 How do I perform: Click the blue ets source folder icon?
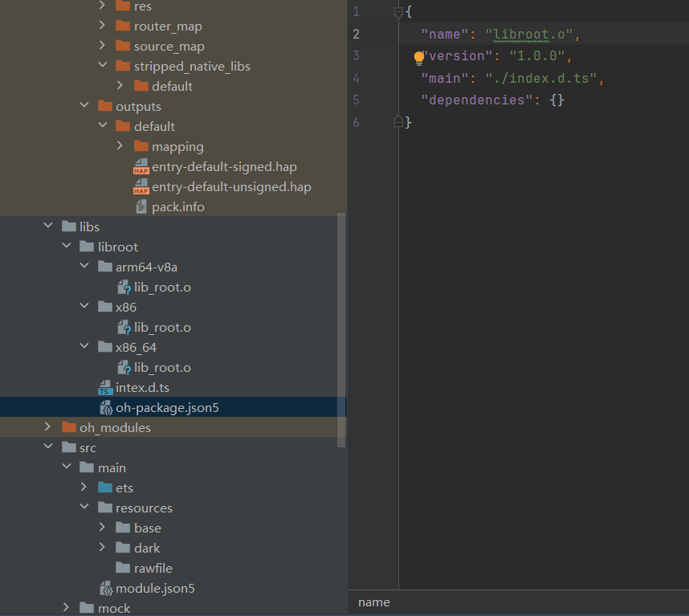pyautogui.click(x=105, y=487)
